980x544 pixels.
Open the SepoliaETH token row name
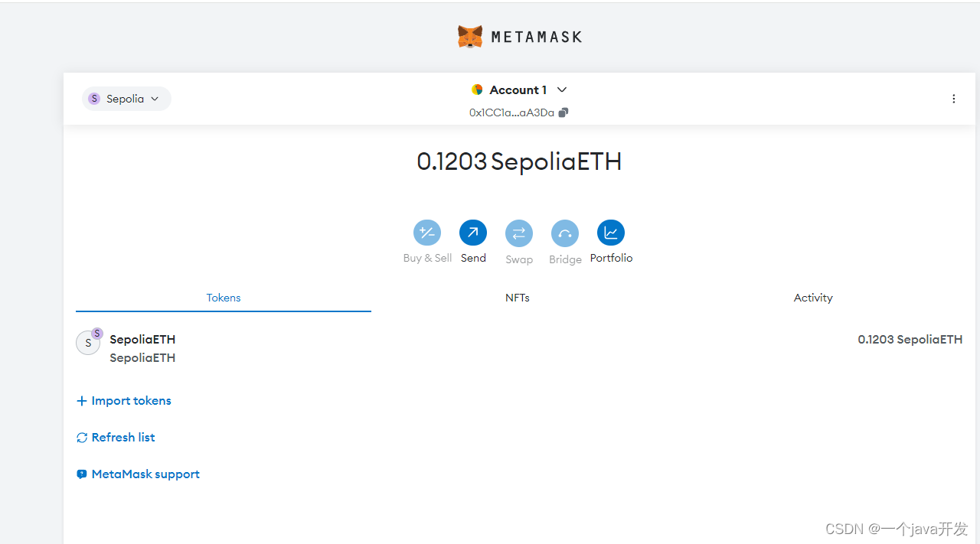pyautogui.click(x=142, y=339)
